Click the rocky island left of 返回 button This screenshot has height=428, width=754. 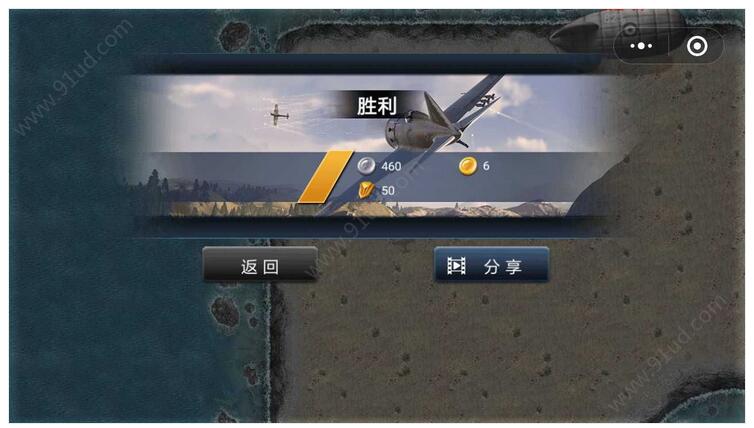pos(225,312)
